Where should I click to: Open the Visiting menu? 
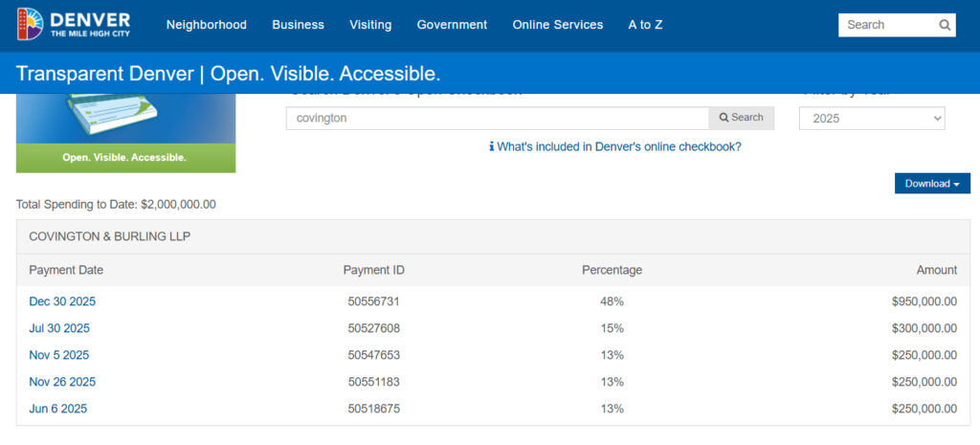(x=370, y=25)
